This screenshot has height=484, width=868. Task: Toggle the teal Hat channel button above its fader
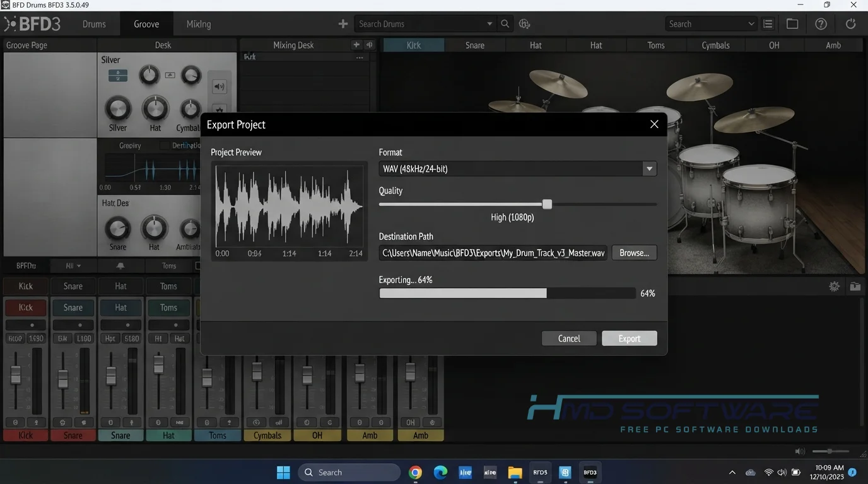click(121, 308)
